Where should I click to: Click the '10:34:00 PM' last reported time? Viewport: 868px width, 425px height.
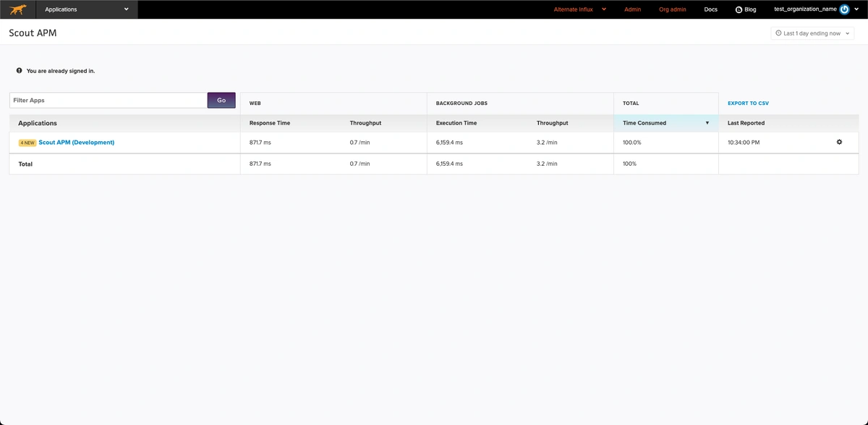click(744, 143)
